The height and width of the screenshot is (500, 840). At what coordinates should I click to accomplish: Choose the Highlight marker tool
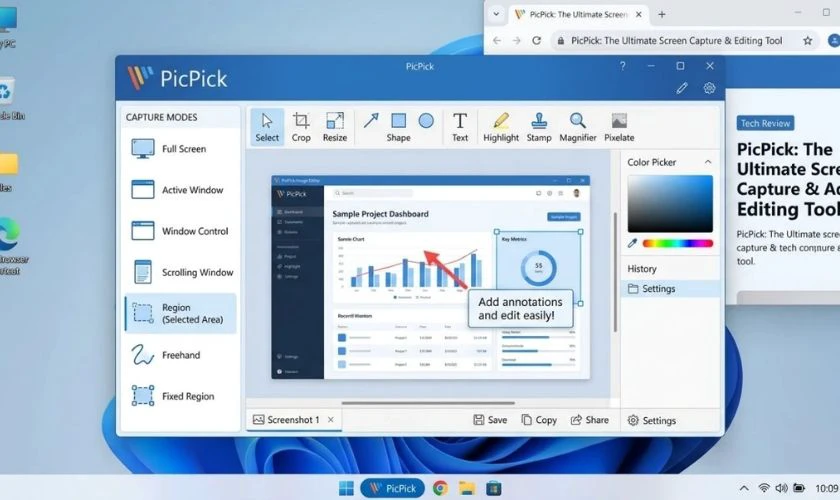coord(501,127)
